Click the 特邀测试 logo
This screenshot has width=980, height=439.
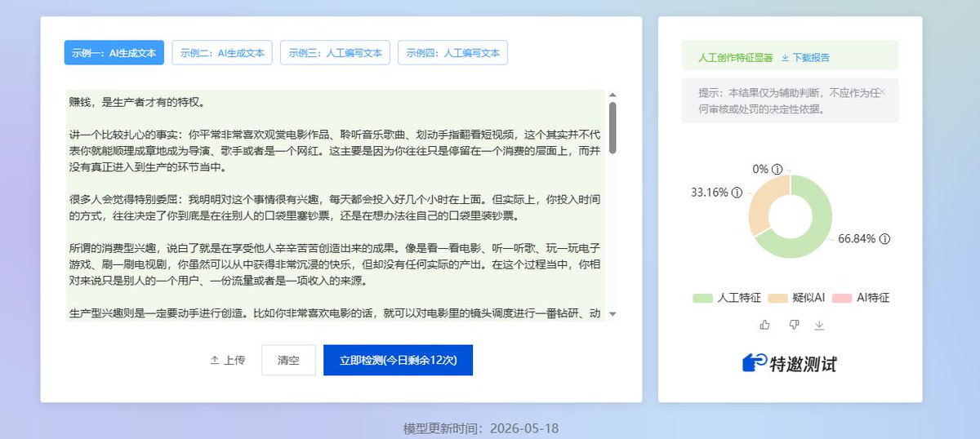pyautogui.click(x=790, y=363)
